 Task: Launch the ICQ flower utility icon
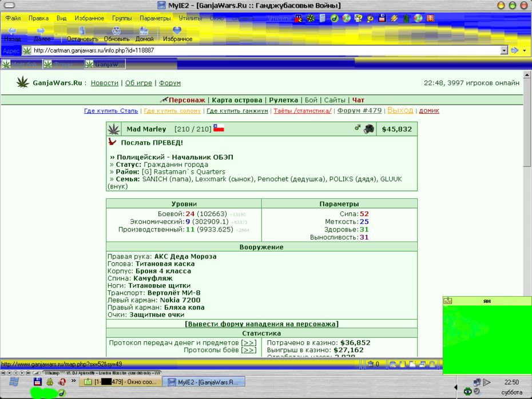[311, 18]
